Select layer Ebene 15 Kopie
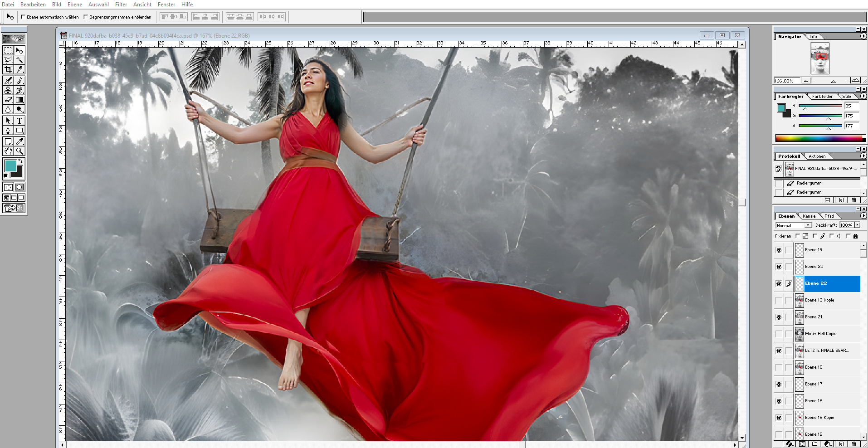This screenshot has height=448, width=868. [x=827, y=418]
